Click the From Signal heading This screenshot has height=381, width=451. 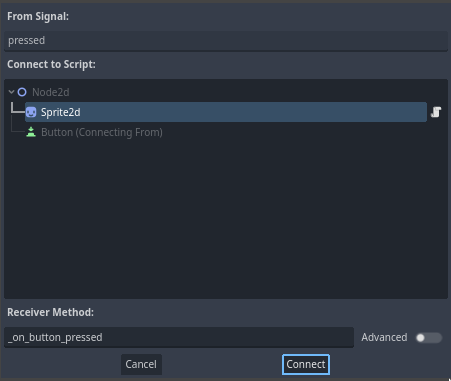pyautogui.click(x=38, y=16)
